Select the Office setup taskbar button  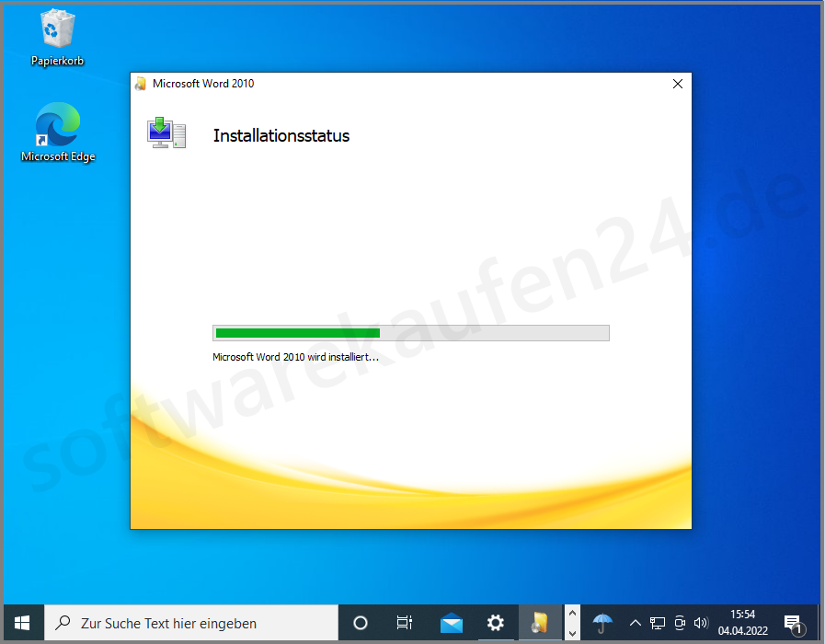pos(541,624)
